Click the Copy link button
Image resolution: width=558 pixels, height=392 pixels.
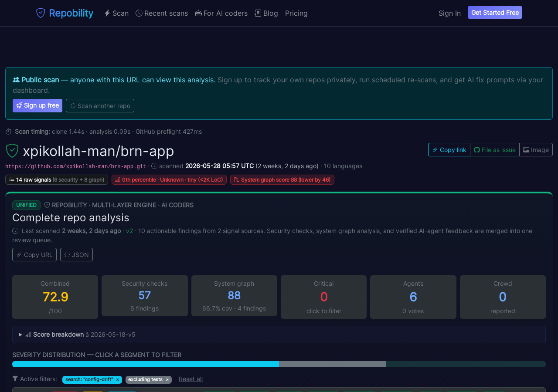point(449,149)
